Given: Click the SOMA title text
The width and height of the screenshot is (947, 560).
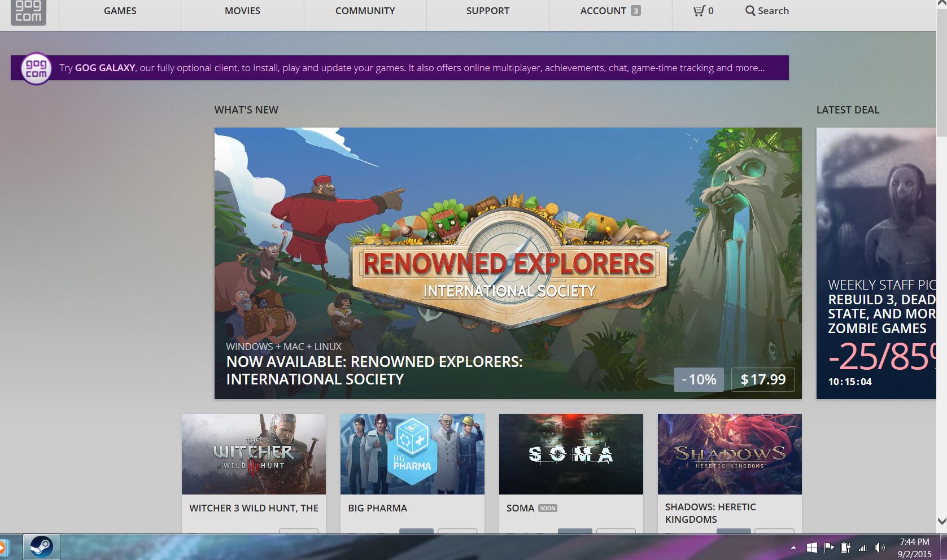Looking at the screenshot, I should click(x=520, y=508).
